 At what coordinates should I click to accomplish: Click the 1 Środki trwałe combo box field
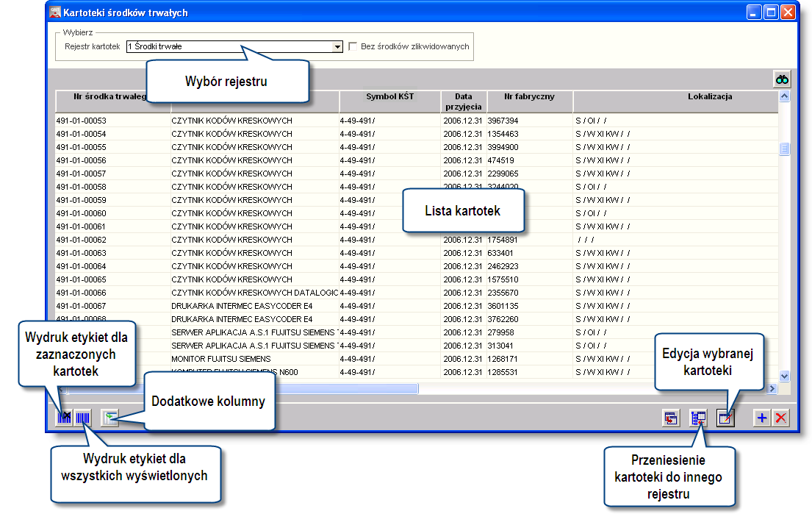pos(234,46)
